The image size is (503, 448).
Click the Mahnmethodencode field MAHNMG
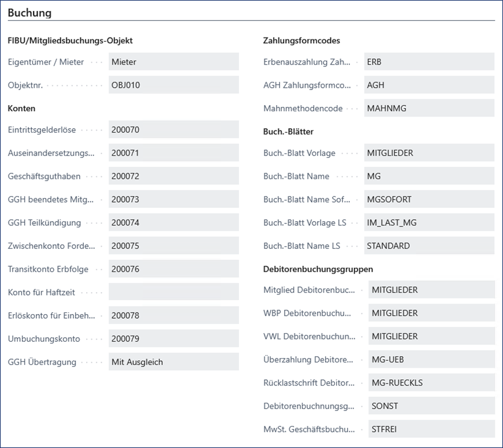tap(429, 108)
